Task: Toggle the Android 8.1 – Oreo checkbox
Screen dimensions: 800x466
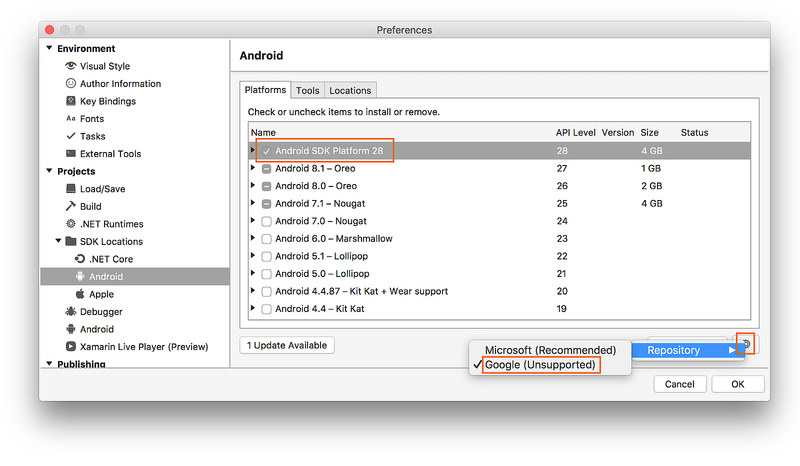Action: coord(266,169)
